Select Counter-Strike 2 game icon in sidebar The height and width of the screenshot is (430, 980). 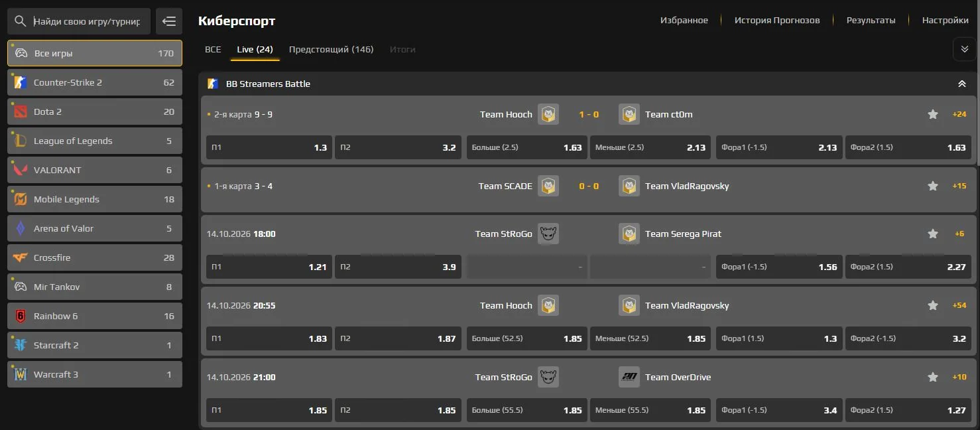tap(21, 82)
